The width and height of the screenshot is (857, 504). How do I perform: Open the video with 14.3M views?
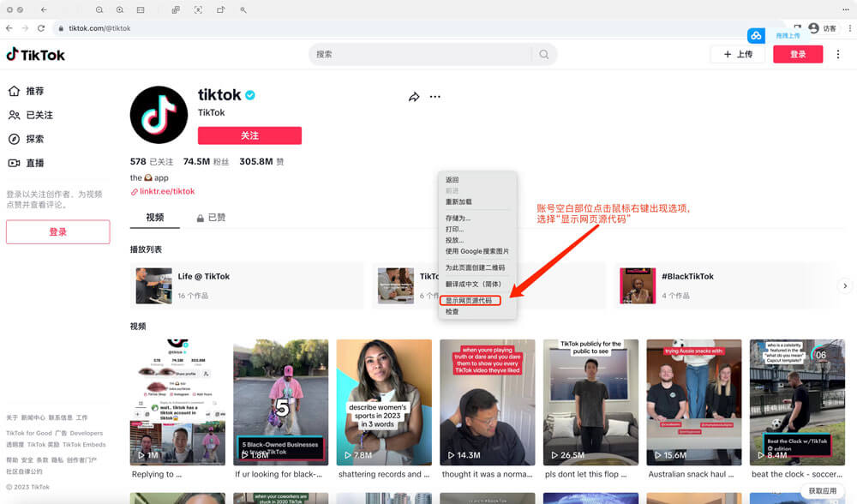[488, 402]
